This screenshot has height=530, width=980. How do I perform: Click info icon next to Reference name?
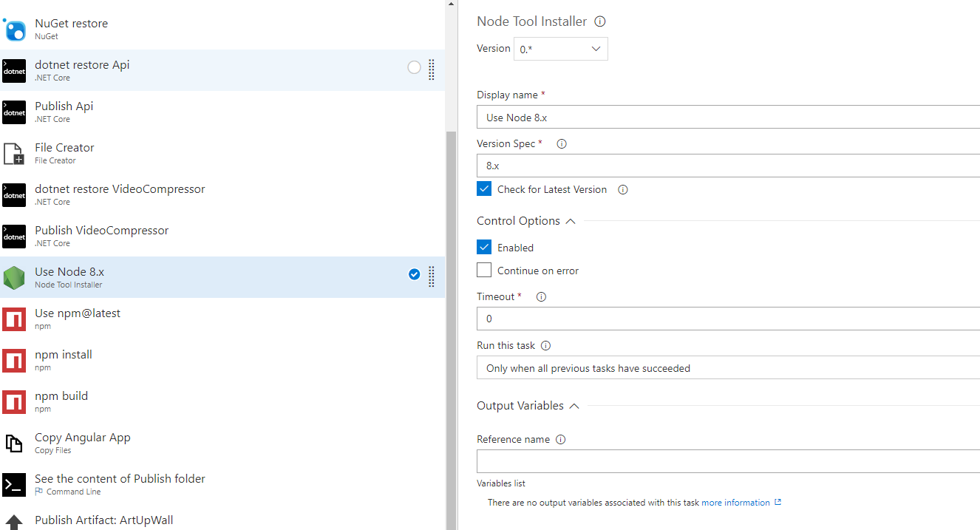pos(561,440)
